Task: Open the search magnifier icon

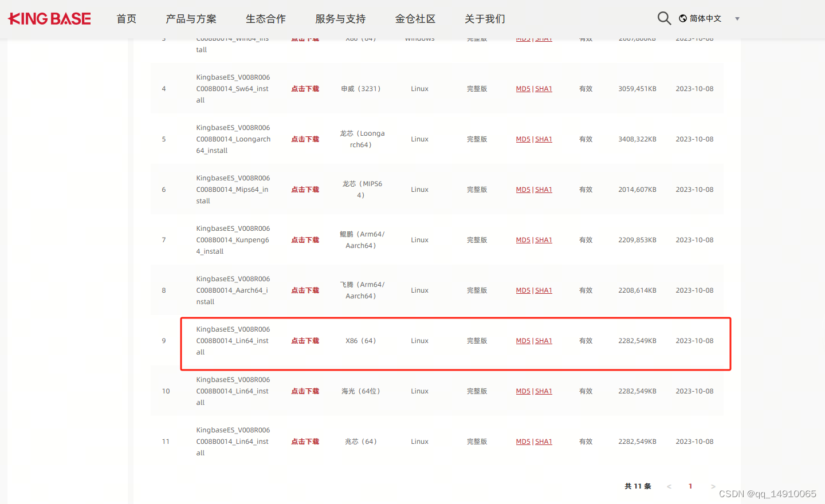Action: (664, 18)
